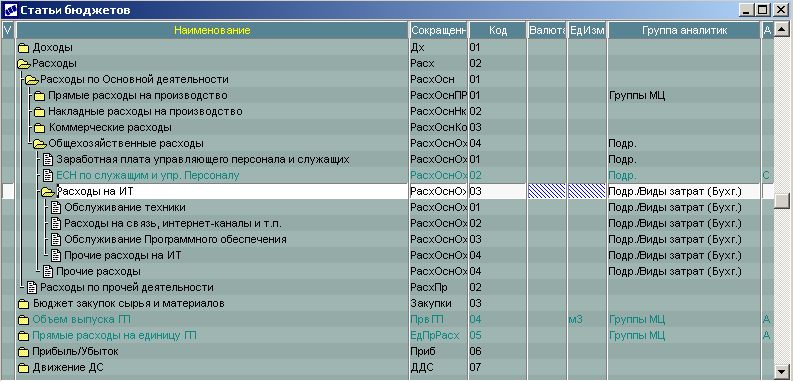Click document icon of Заработная плата row

tap(48, 160)
